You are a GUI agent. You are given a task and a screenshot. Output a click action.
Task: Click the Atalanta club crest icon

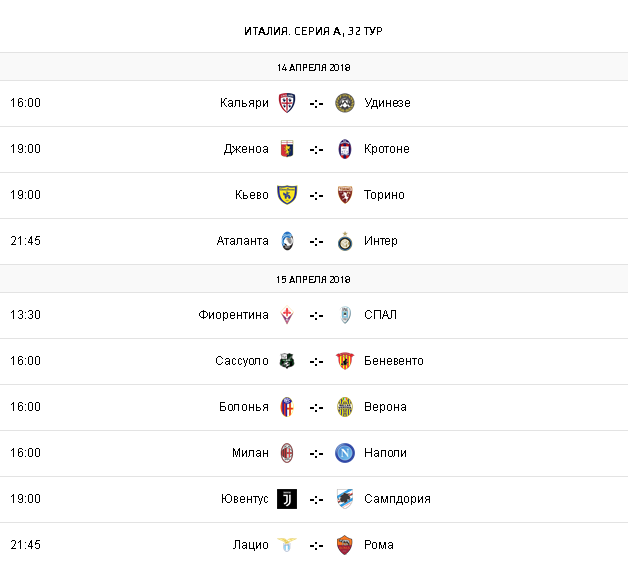[x=287, y=241]
